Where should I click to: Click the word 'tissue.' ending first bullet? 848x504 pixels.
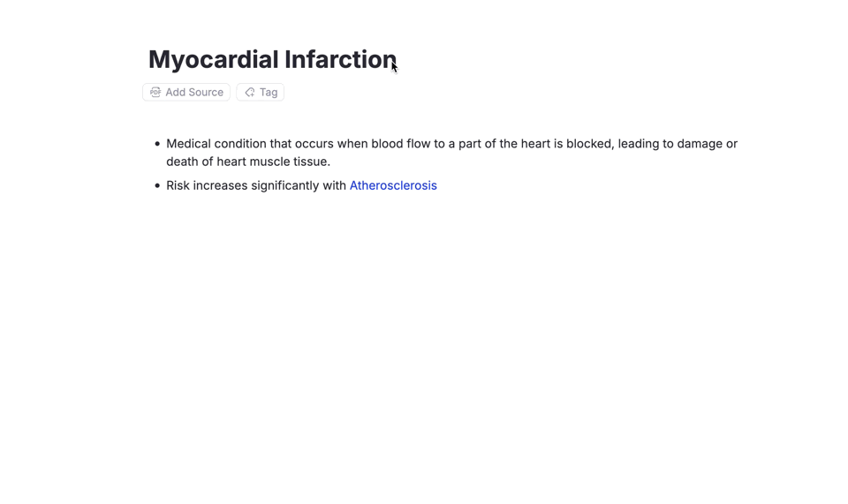click(312, 162)
